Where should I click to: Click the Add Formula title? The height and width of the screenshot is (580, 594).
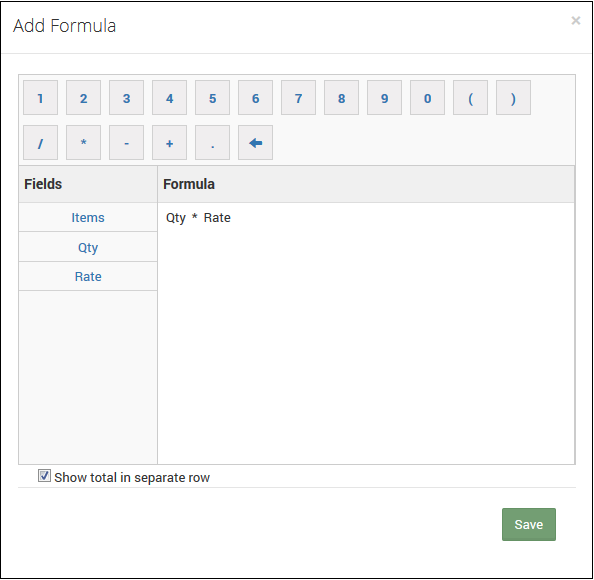(x=64, y=26)
